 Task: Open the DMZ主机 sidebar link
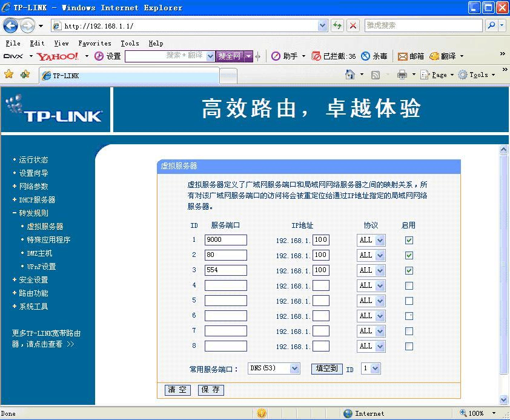click(x=39, y=253)
